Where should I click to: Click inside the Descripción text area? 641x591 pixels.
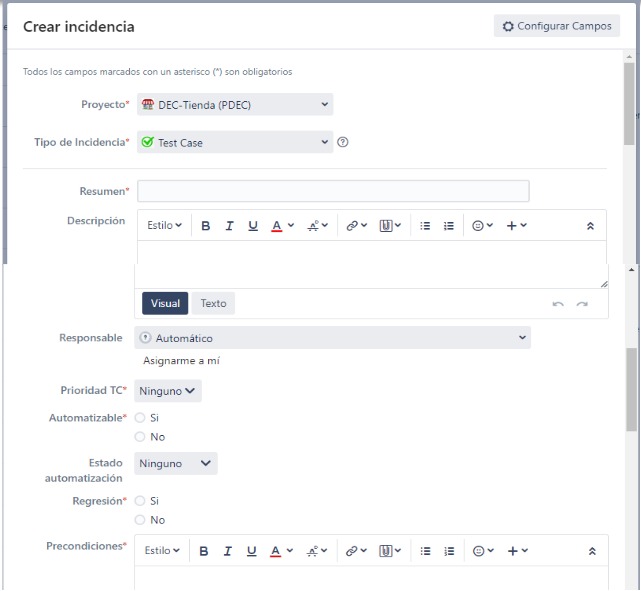(372, 264)
